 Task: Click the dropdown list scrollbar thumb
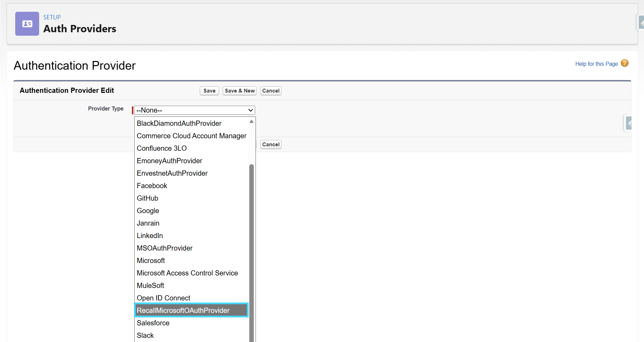[251, 253]
